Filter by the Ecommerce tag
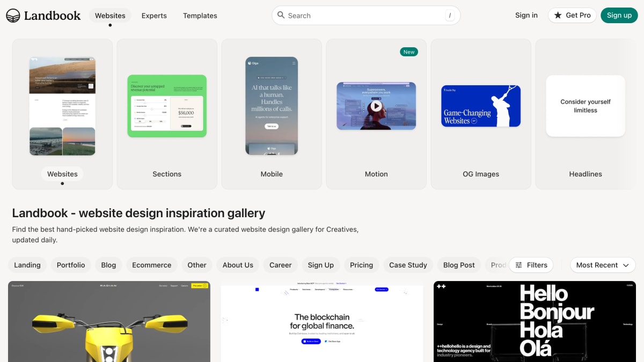This screenshot has height=362, width=644. click(x=152, y=265)
